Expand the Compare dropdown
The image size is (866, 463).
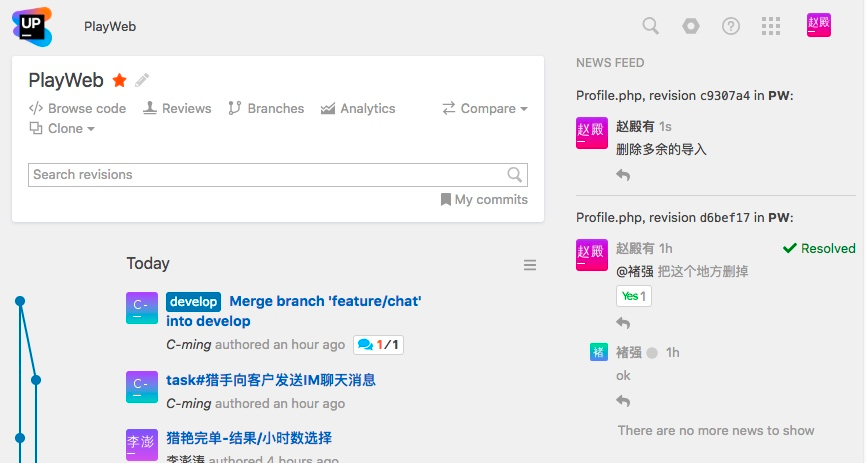pos(485,108)
